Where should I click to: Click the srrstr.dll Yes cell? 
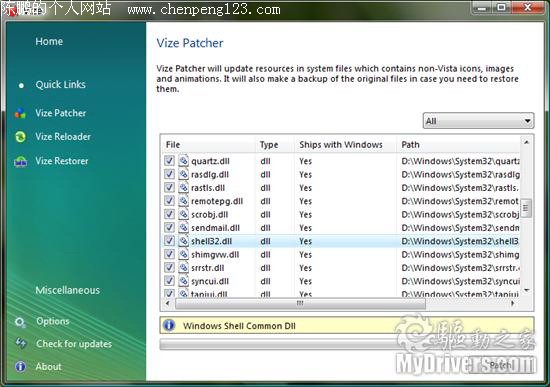click(x=306, y=268)
